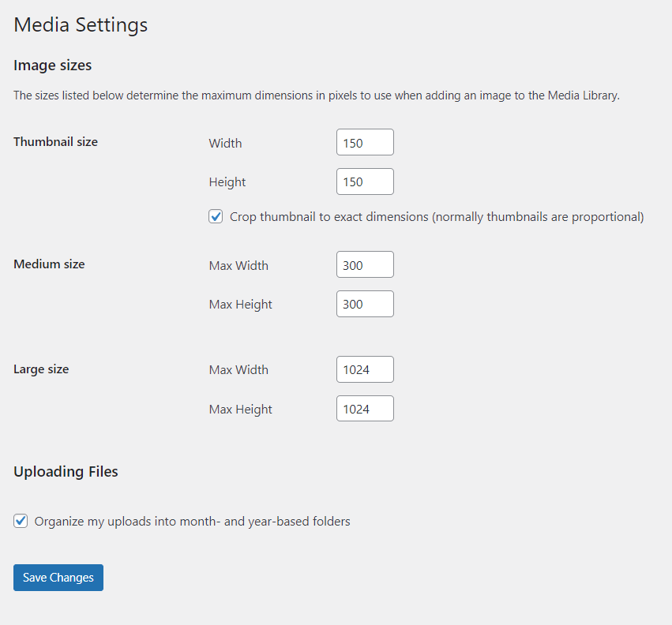Click the 'Width' label under Thumbnail size

tap(225, 143)
